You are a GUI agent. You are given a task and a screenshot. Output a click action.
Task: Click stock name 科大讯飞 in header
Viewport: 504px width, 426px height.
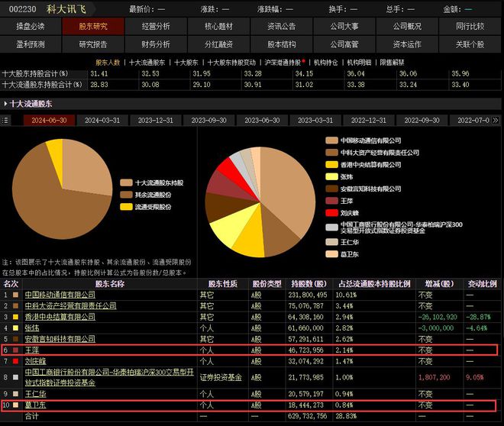pos(66,9)
